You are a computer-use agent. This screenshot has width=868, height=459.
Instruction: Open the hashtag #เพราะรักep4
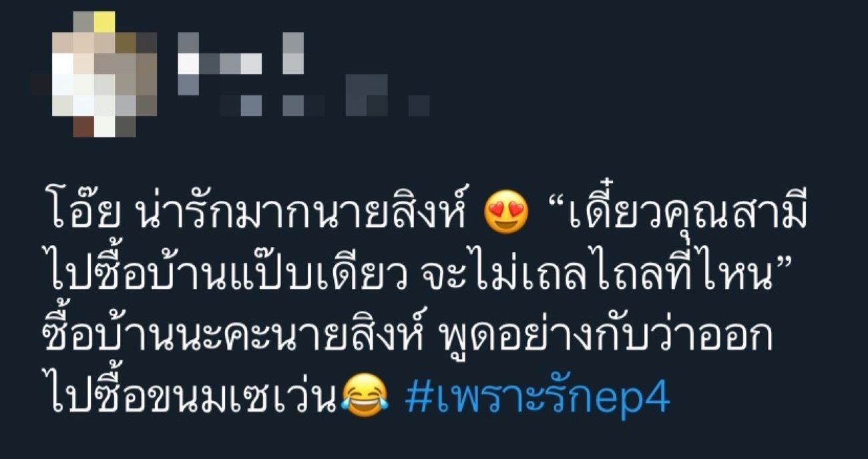(537, 398)
